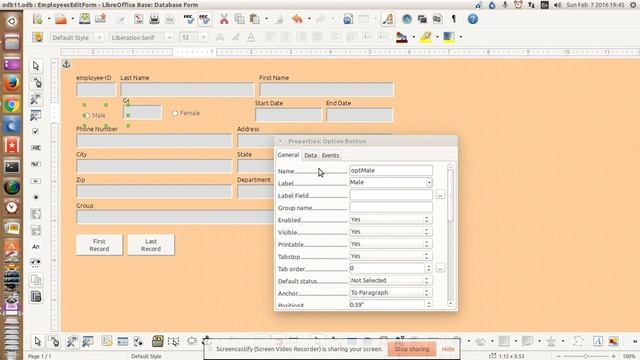This screenshot has width=640, height=360.
Task: Open the Visible property dropdown
Action: [391, 232]
